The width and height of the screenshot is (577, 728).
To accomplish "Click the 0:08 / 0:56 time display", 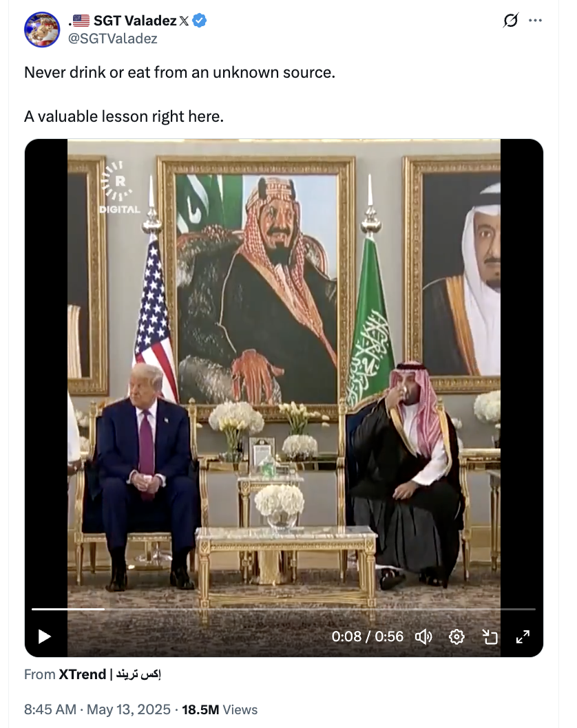I will [368, 636].
